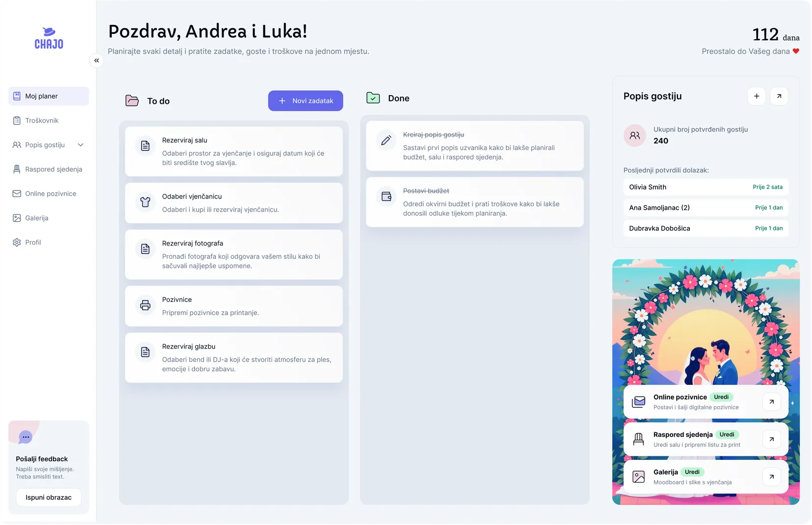Viewport: 812px width, 525px height.
Task: Go to Troškovnik in the sidebar
Action: (49, 121)
